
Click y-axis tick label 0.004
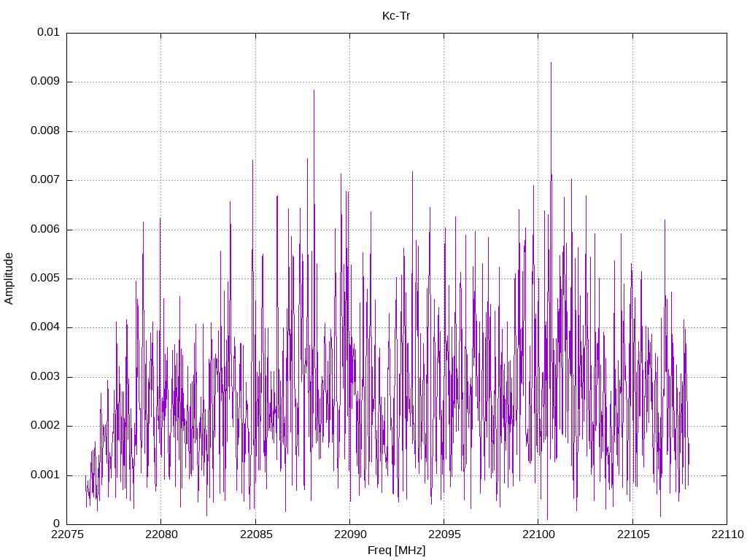pos(44,327)
